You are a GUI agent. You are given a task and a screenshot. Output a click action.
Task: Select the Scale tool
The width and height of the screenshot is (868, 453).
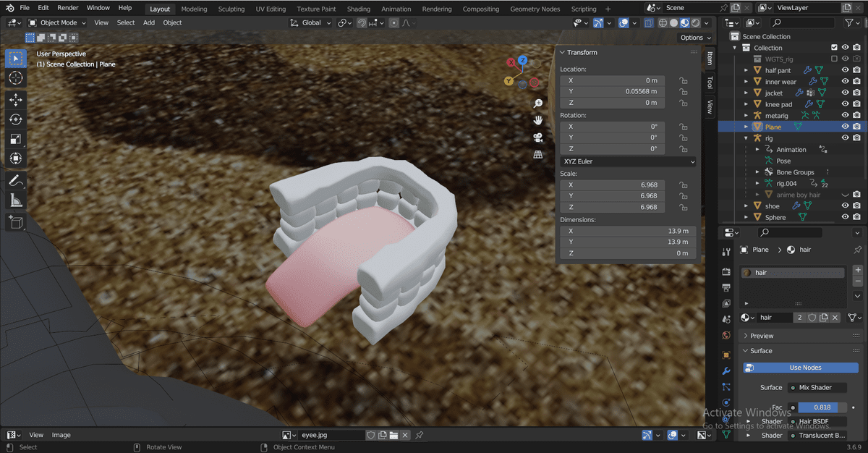tap(16, 139)
